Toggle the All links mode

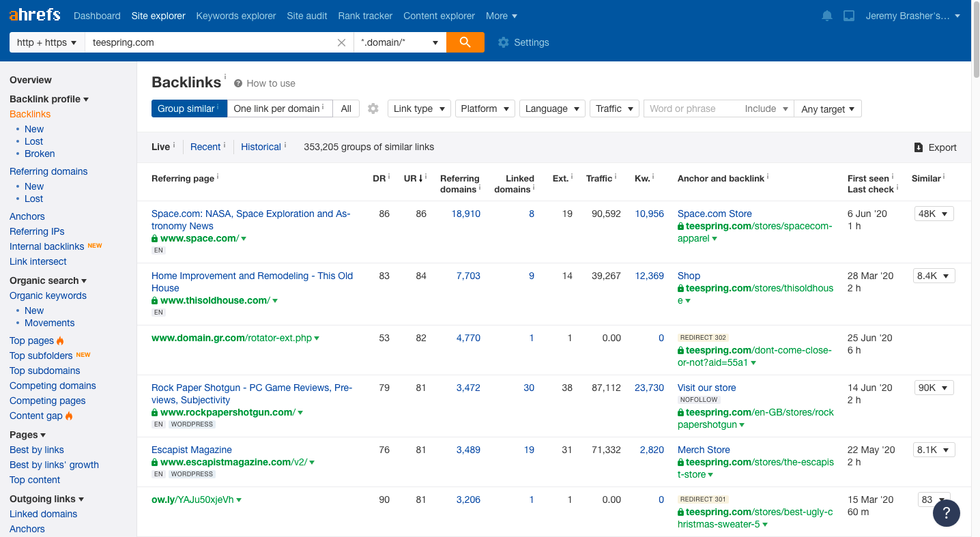coord(346,108)
